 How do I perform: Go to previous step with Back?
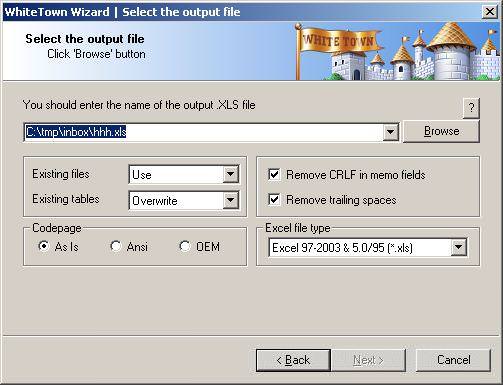click(x=293, y=360)
